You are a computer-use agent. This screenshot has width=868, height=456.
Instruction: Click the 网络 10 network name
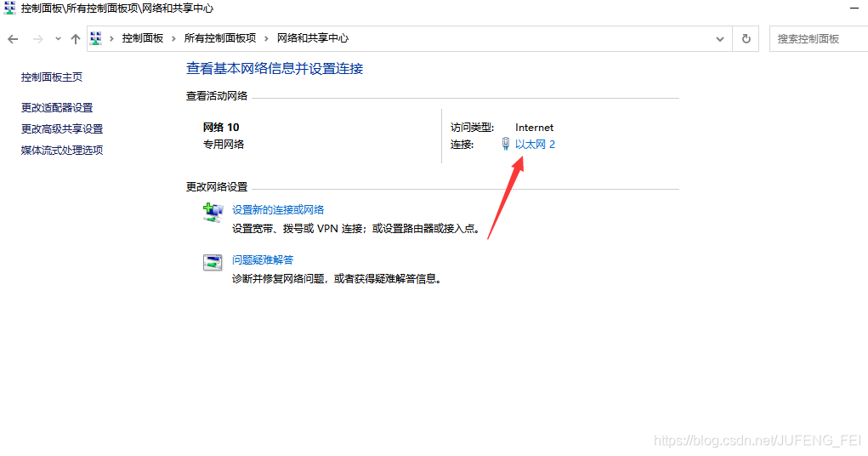221,128
